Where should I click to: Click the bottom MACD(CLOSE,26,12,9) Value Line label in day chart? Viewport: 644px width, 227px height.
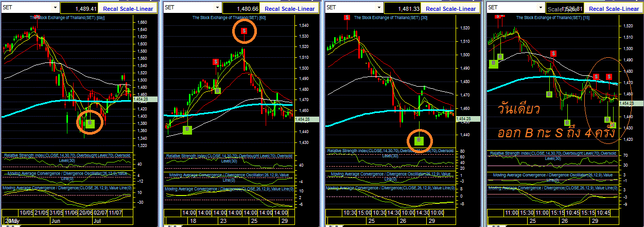pyautogui.click(x=67, y=188)
